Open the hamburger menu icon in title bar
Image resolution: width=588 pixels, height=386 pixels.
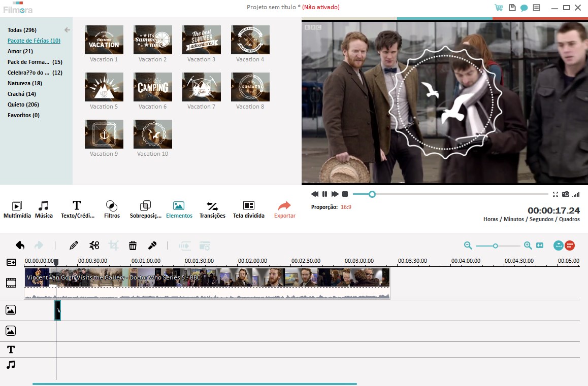[x=537, y=8]
